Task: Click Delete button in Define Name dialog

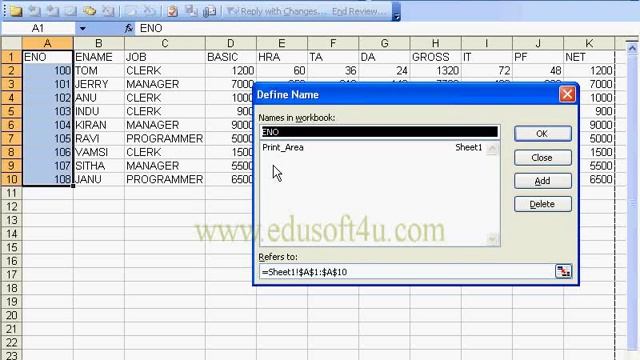Action: click(542, 204)
